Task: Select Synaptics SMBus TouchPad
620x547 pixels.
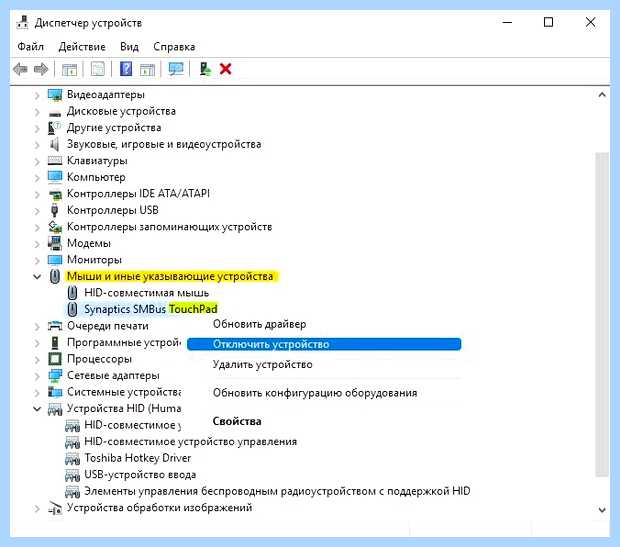Action: click(151, 309)
